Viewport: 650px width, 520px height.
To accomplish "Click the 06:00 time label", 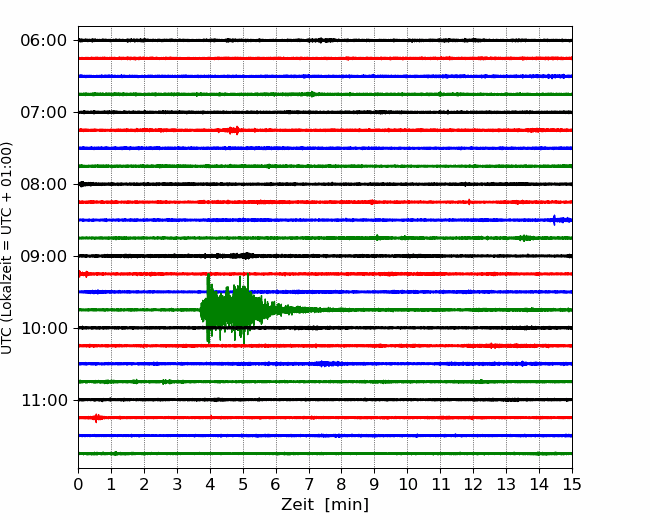I will tap(44, 41).
